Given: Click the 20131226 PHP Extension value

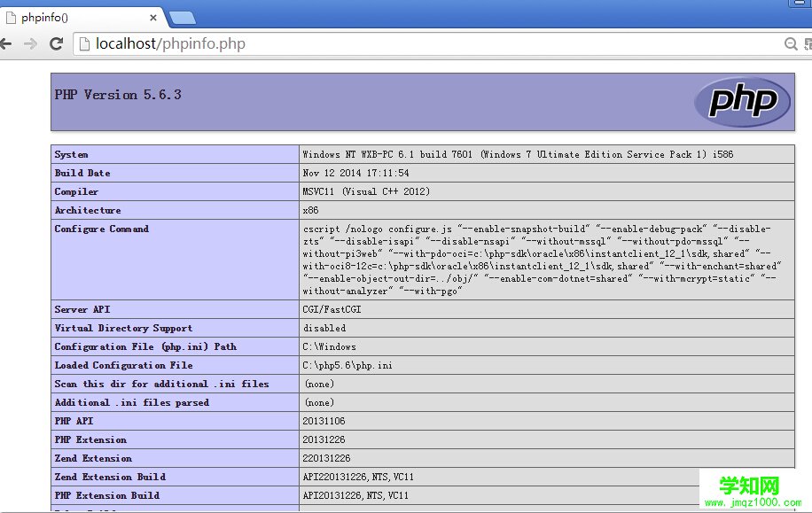Looking at the screenshot, I should pyautogui.click(x=324, y=440).
